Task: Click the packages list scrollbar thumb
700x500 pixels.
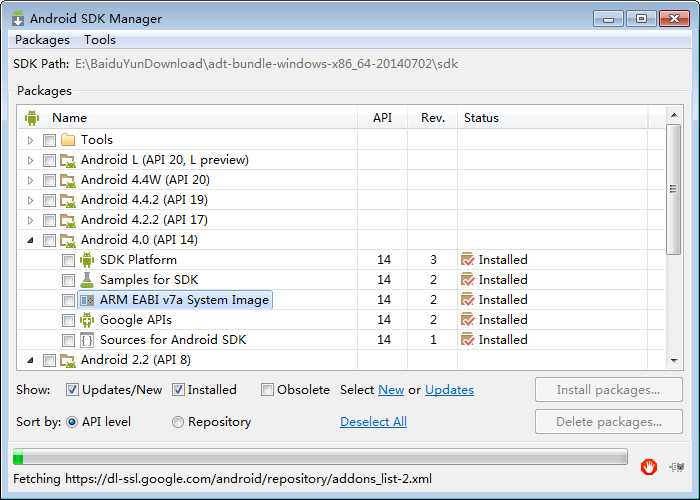Action: [673, 189]
